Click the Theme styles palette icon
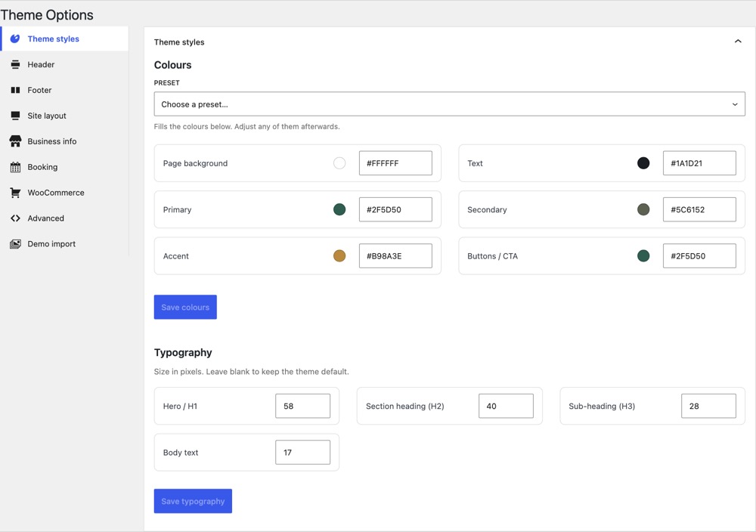 click(15, 39)
